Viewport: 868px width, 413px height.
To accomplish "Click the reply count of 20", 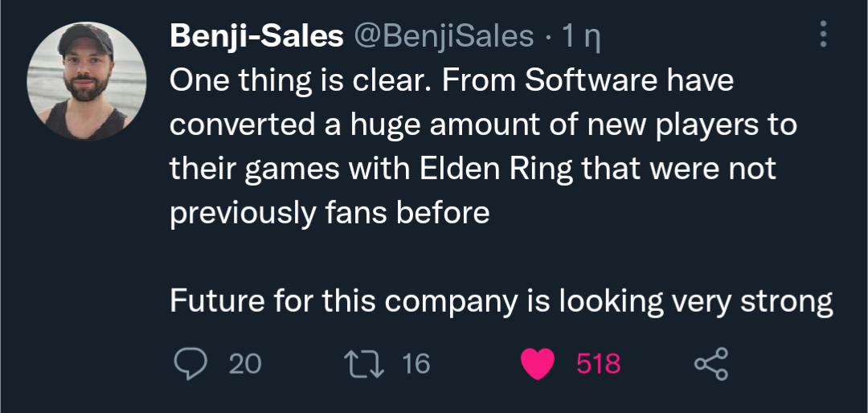I will pyautogui.click(x=245, y=364).
